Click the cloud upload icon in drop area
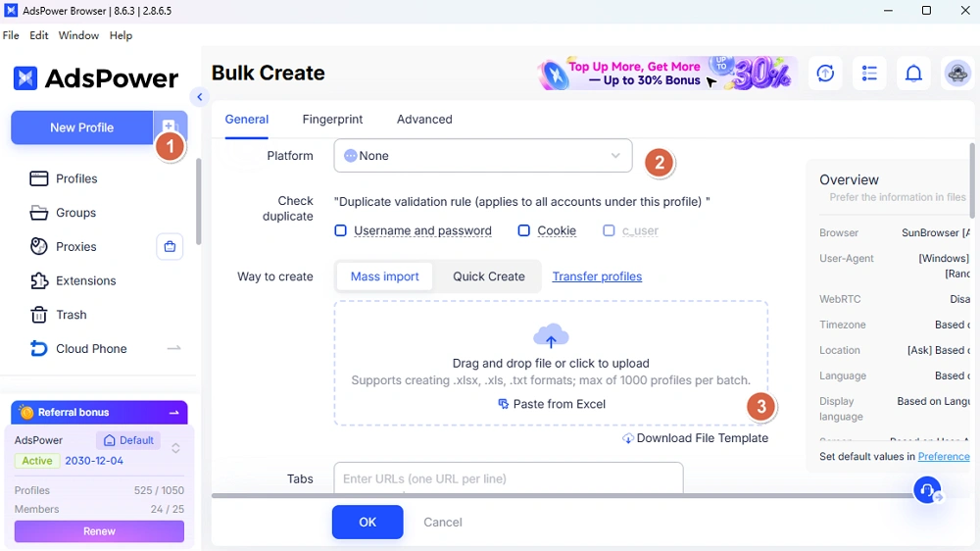Viewport: 980px width, 551px height. 551,336
